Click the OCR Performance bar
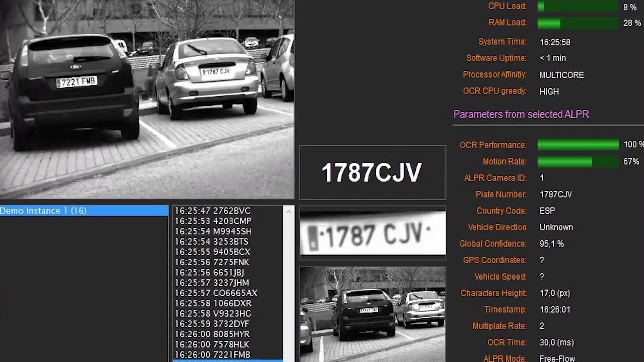 (578, 145)
